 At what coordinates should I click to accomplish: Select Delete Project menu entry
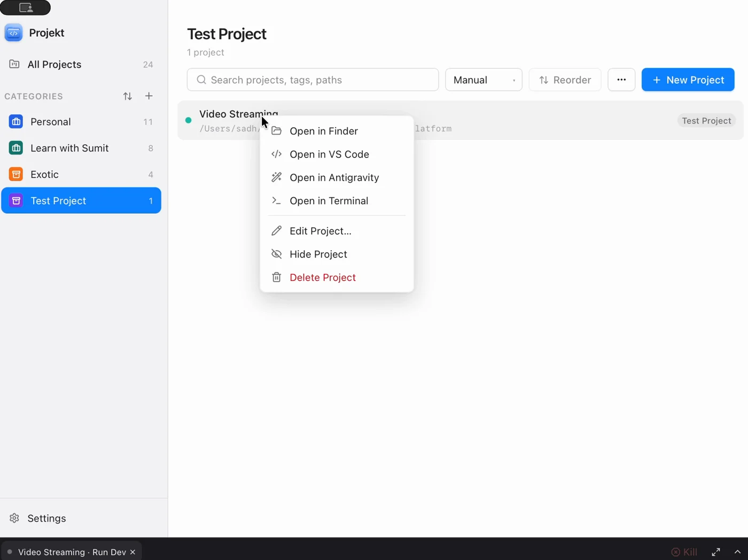pyautogui.click(x=337, y=277)
